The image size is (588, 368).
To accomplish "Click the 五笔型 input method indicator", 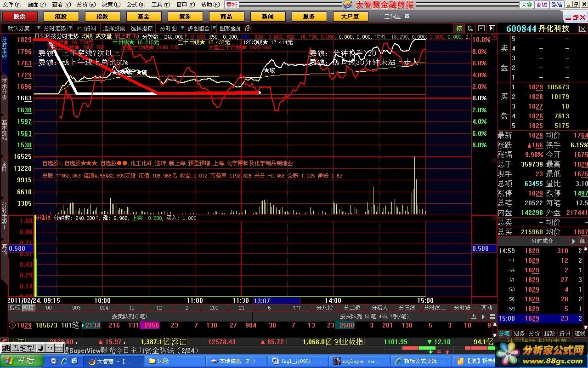I will click(x=23, y=348).
